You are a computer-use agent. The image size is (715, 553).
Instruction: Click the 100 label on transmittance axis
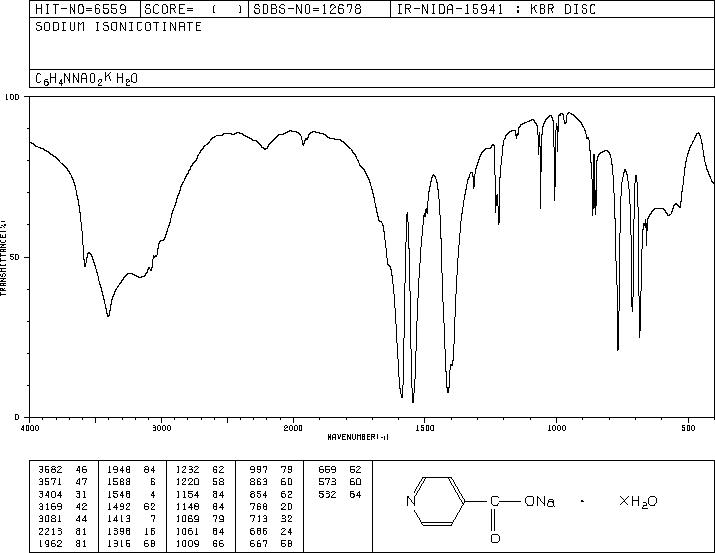pos(13,97)
